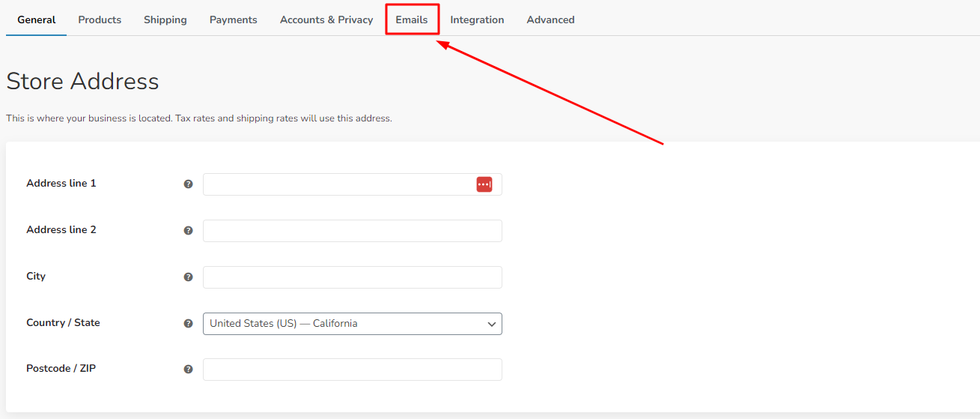Image resolution: width=980 pixels, height=419 pixels.
Task: Click the Country / State field label
Action: point(63,323)
